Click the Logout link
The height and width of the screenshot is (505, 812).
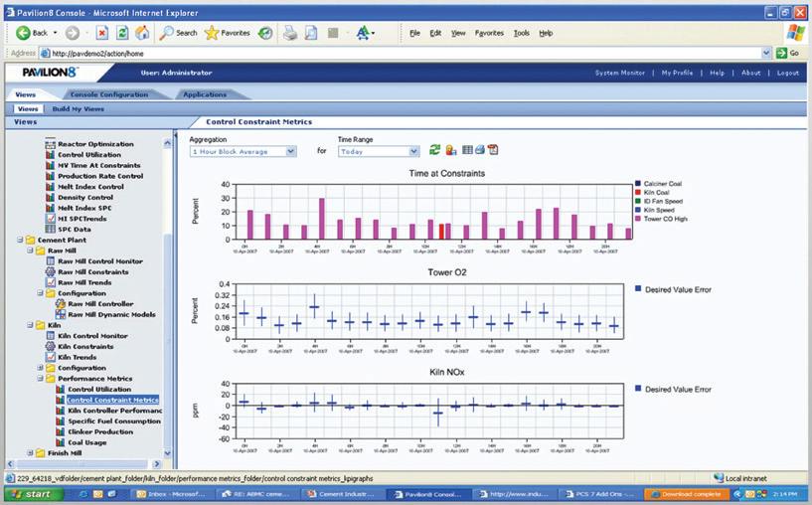(x=788, y=73)
